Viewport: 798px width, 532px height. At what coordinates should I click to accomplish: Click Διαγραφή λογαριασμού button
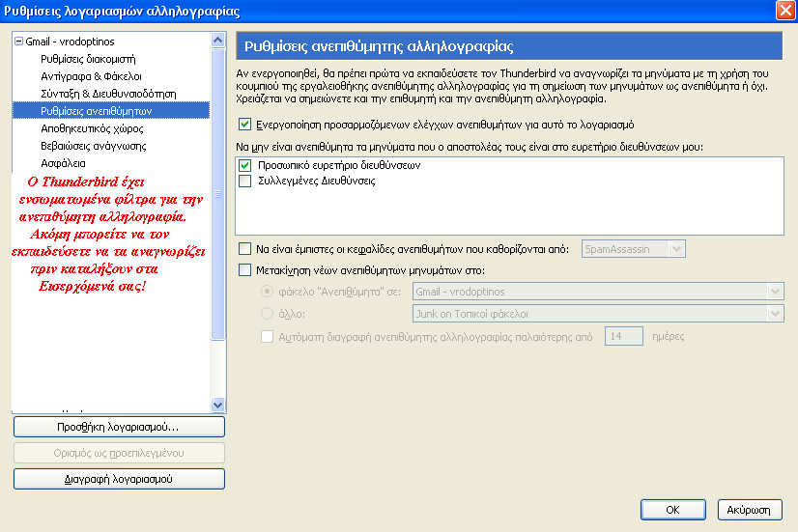coord(119,479)
